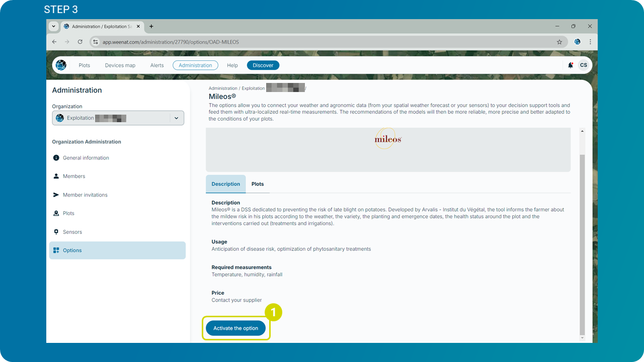Click Administration breadcrumb link

point(223,88)
